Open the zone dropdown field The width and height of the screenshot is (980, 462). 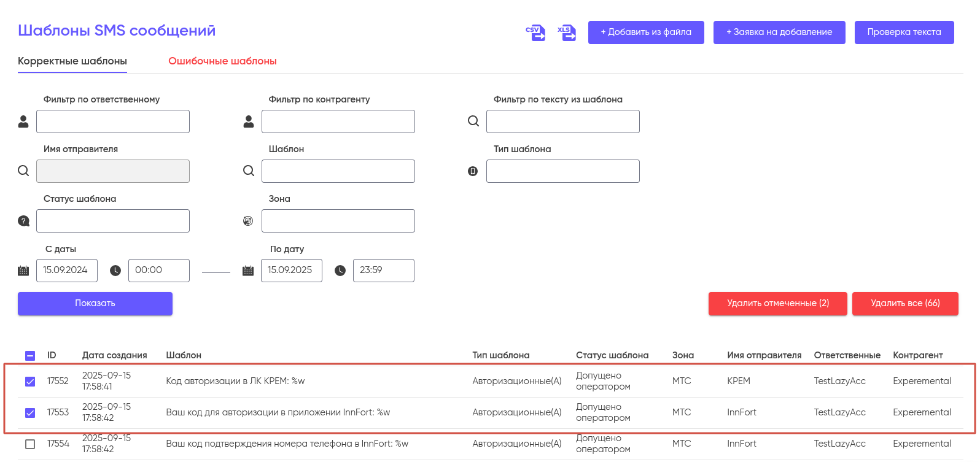(338, 221)
